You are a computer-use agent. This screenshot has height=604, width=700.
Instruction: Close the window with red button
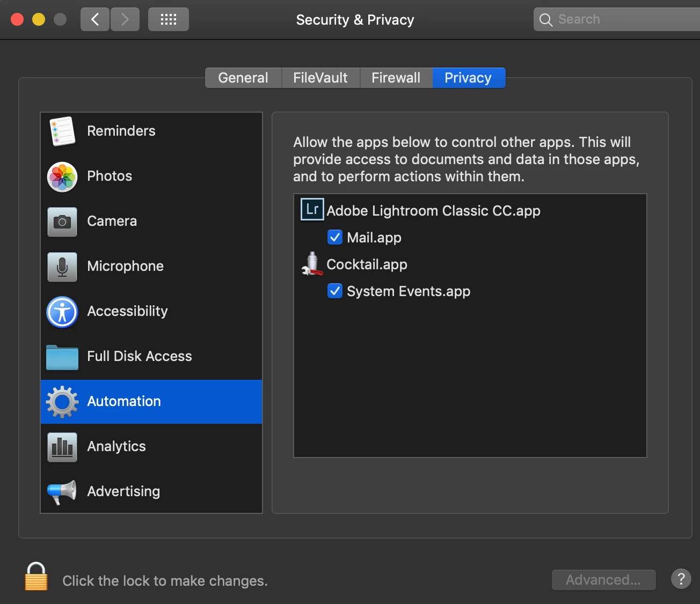coord(17,20)
